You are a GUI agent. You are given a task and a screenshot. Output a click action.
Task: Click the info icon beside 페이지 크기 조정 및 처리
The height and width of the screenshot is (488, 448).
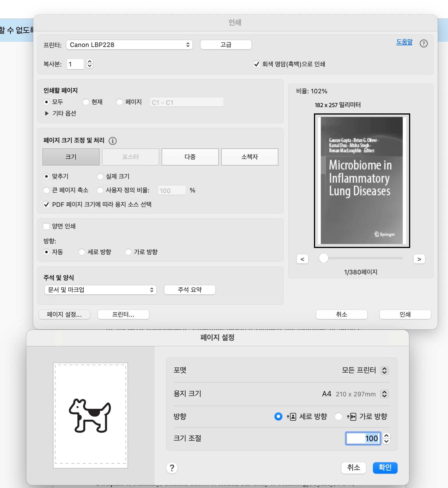113,141
